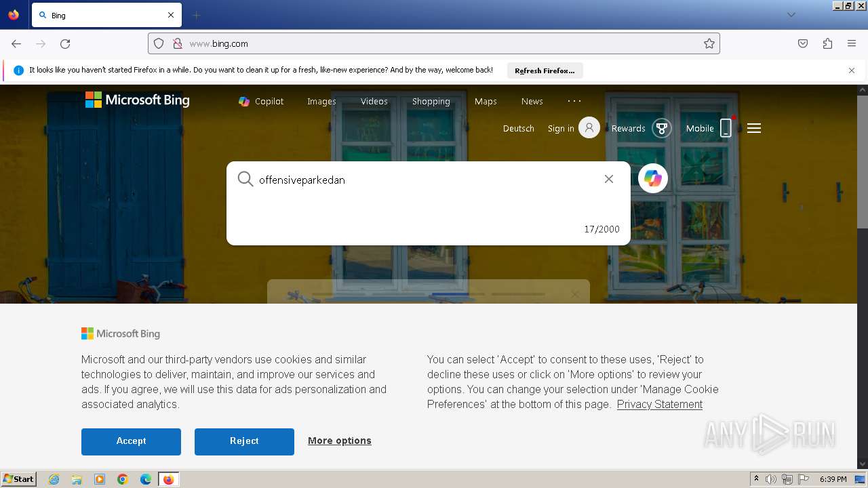Click the Copilot icon beside search box
This screenshot has width=868, height=488.
click(x=653, y=178)
